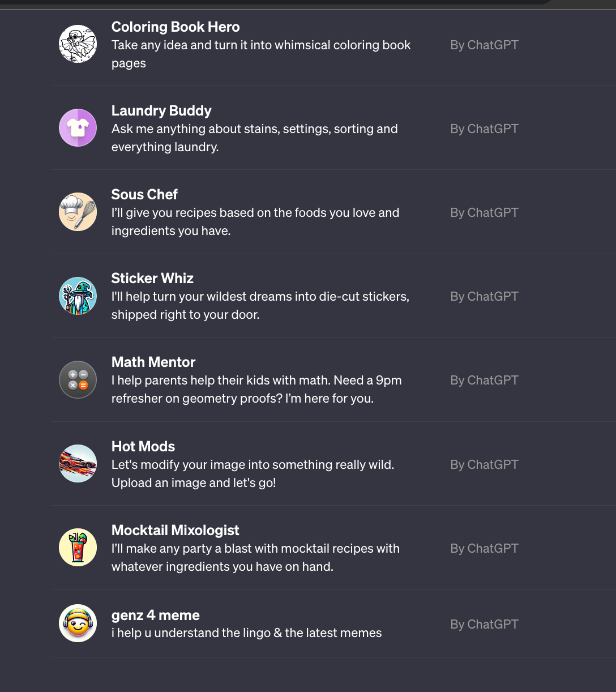Image resolution: width=616 pixels, height=692 pixels.
Task: Select the Laundry Buddy title
Action: pyautogui.click(x=161, y=110)
